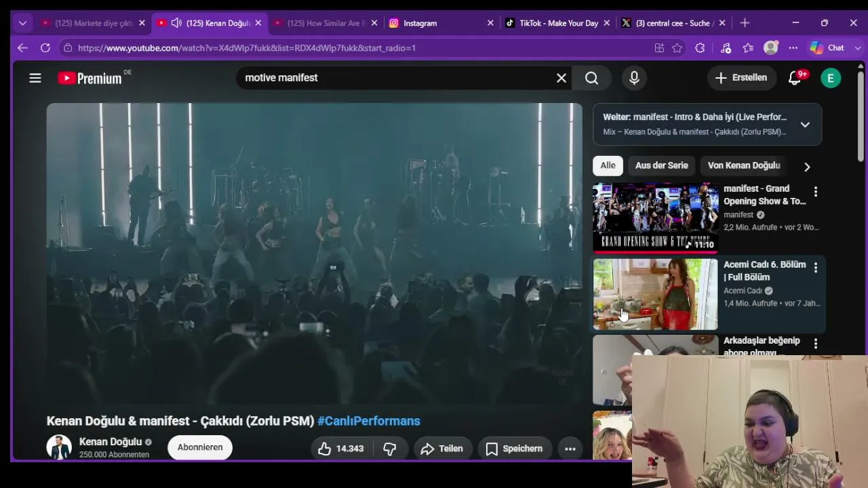This screenshot has height=488, width=868.
Task: Open the #CanlıPerformans hashtag link
Action: (x=369, y=421)
